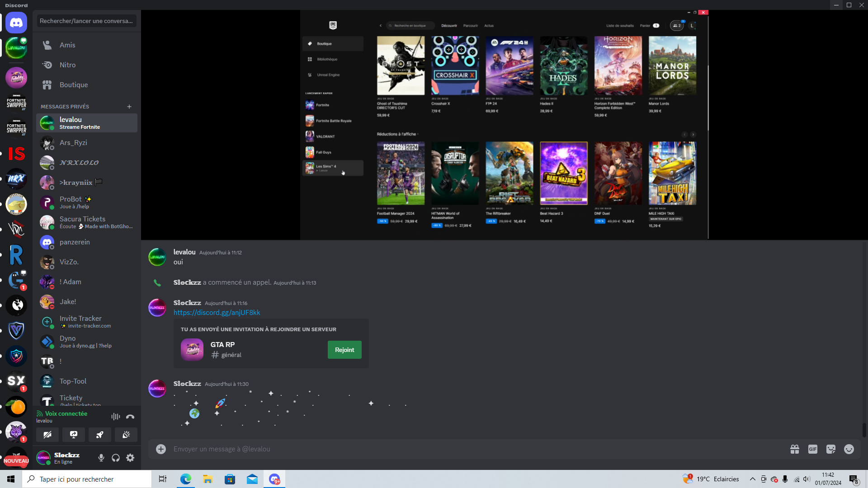Open the soundboard icon

(x=126, y=435)
